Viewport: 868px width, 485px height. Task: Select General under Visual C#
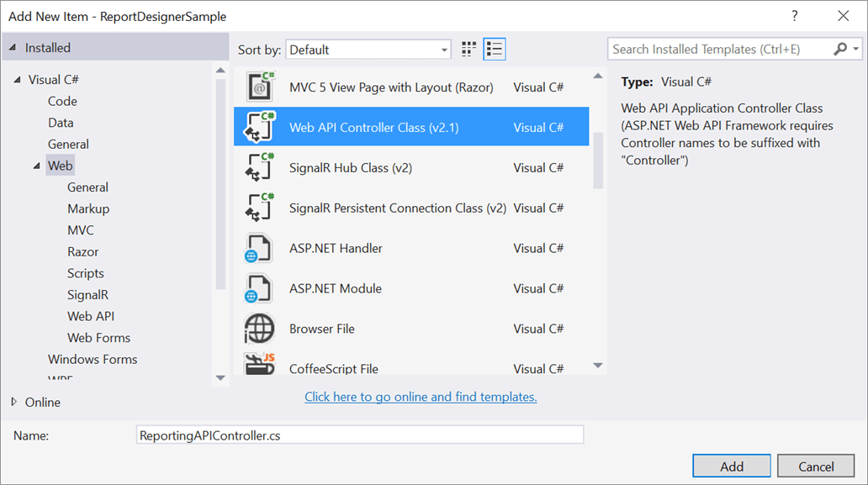pos(68,145)
